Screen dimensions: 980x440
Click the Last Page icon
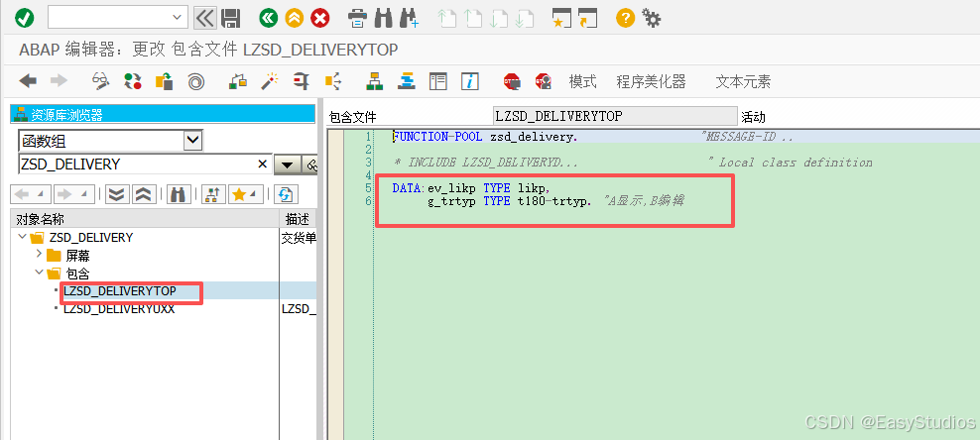tap(525, 18)
